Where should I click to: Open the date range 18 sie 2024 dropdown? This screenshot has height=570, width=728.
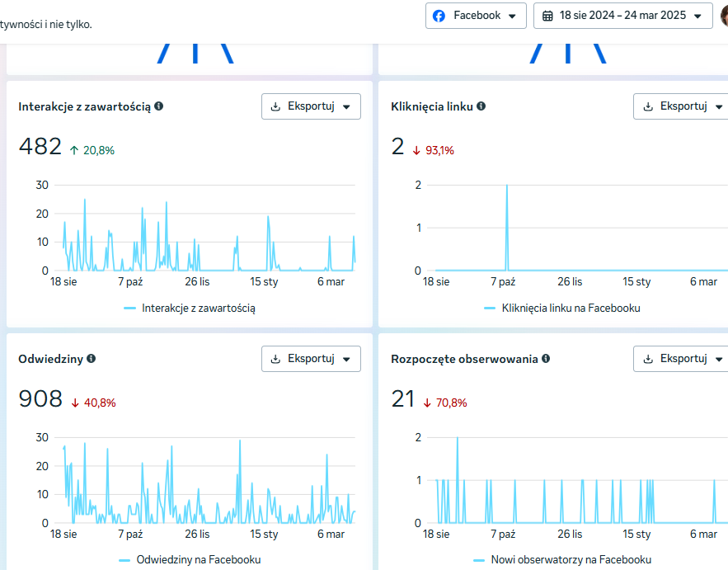point(622,16)
